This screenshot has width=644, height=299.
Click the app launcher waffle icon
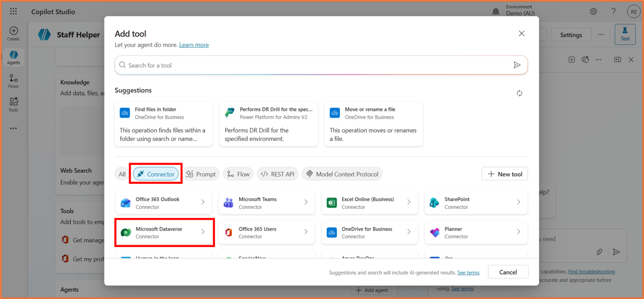tap(13, 12)
